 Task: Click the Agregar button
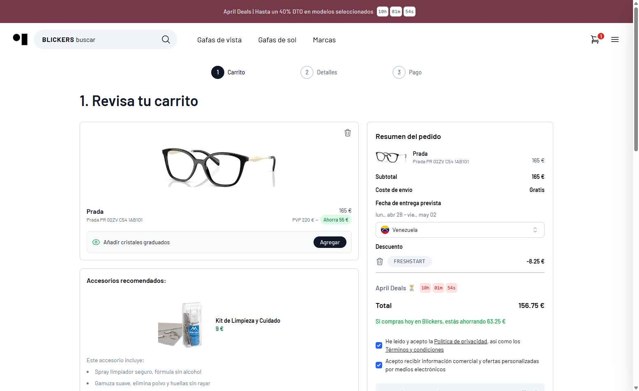click(x=330, y=242)
